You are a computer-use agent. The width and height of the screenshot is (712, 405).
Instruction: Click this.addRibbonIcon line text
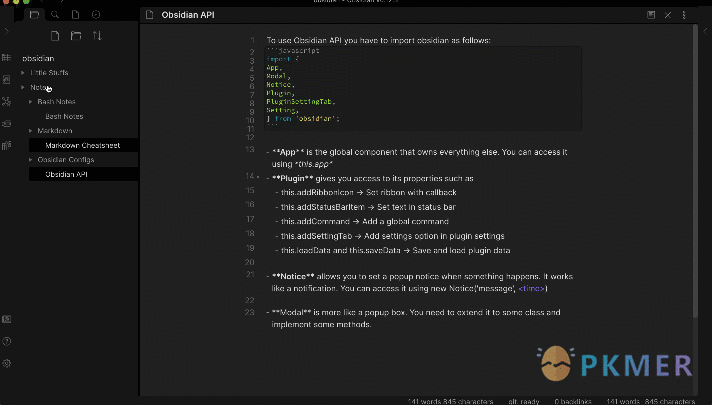(368, 193)
